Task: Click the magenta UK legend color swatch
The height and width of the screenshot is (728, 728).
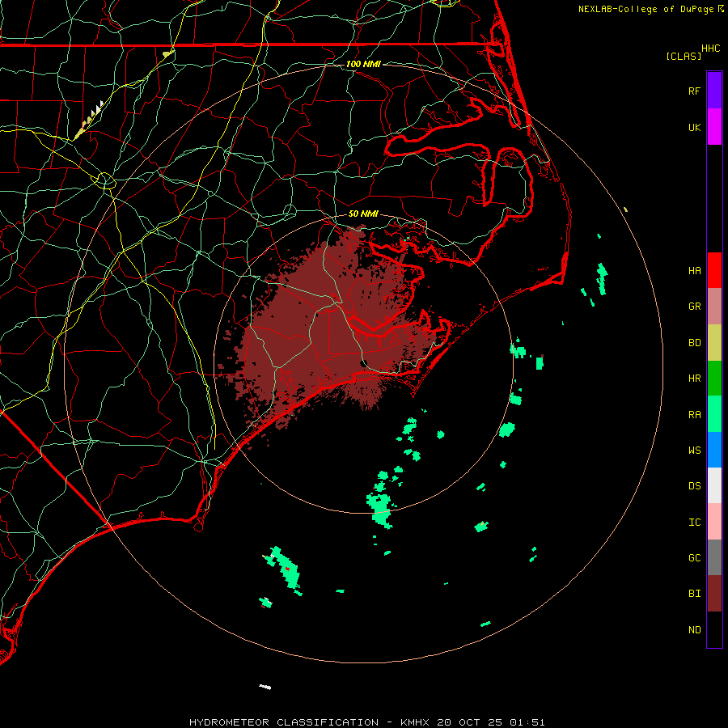Action: 714,127
